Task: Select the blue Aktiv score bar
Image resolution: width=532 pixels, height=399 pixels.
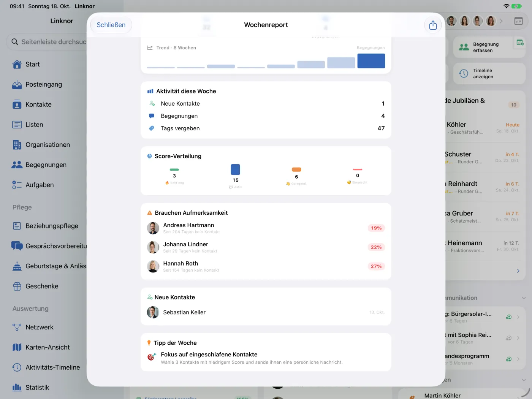Action: tap(236, 169)
